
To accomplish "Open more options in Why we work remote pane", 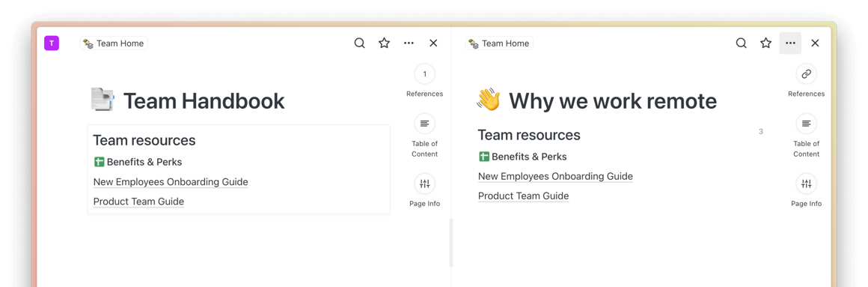I will pyautogui.click(x=790, y=43).
